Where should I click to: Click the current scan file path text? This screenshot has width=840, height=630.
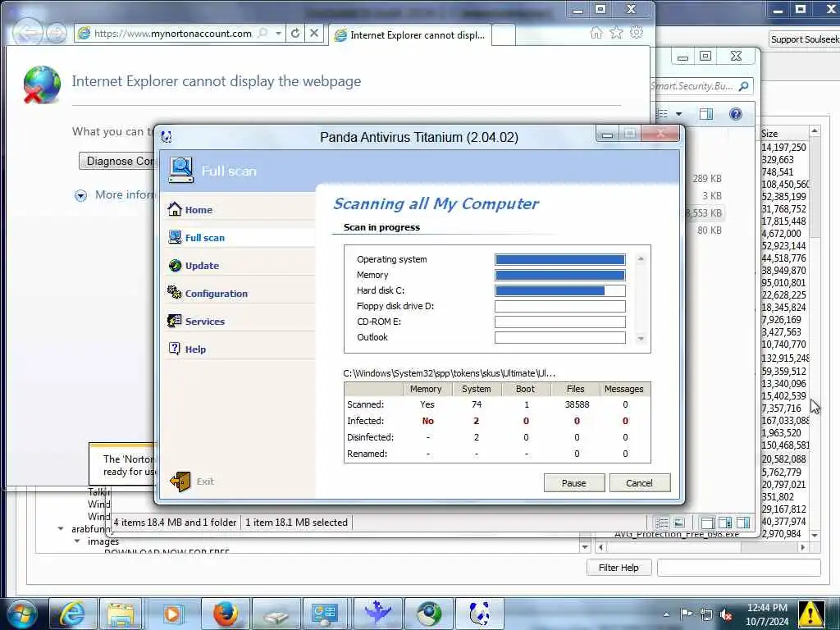449,373
